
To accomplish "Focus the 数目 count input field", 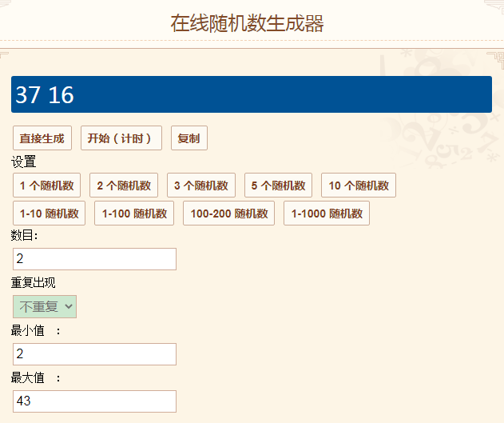I will point(94,259).
